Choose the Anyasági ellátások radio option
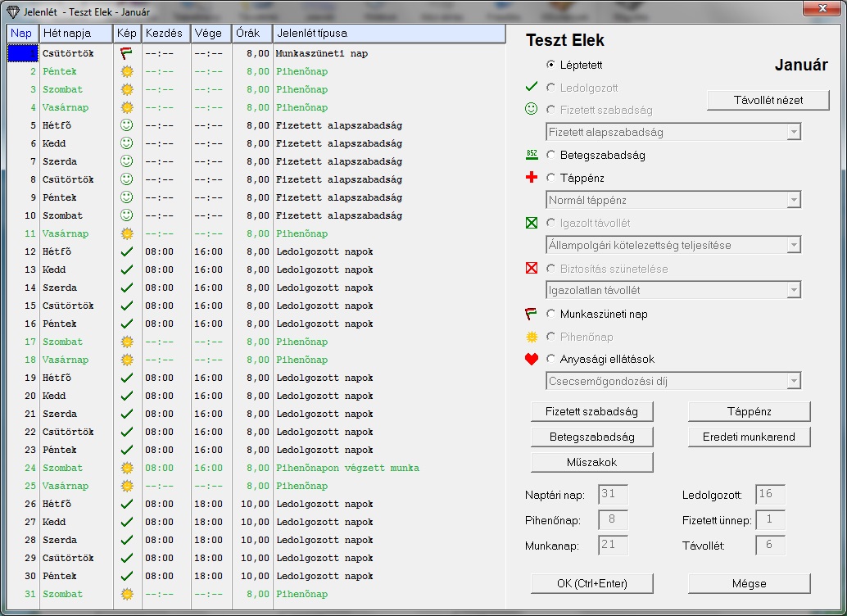847x616 pixels. (x=551, y=359)
